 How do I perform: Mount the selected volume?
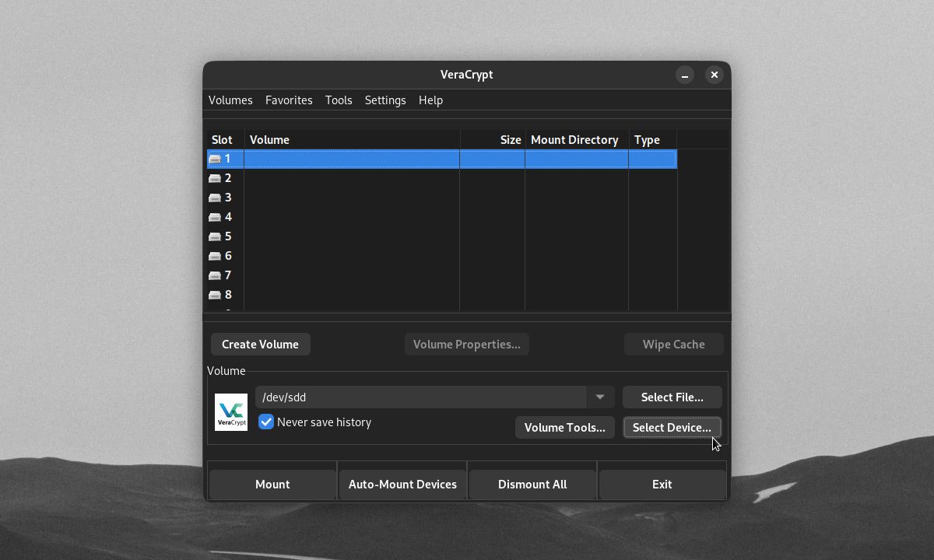click(x=272, y=485)
